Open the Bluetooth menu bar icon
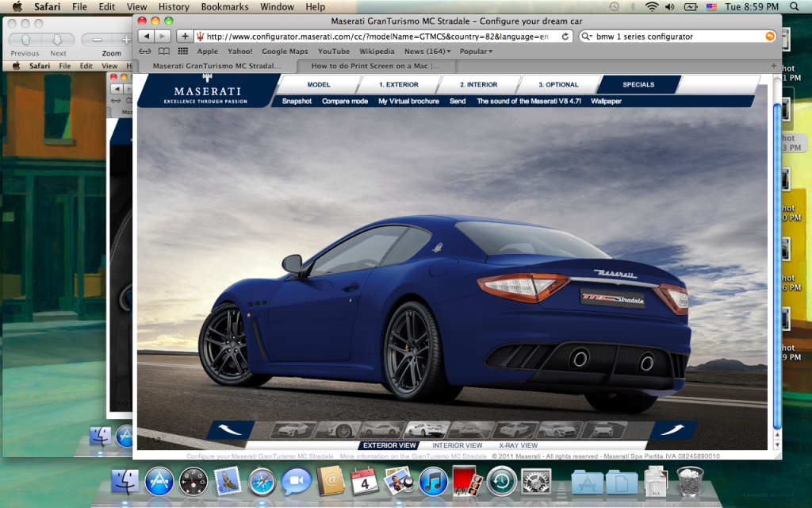 coord(633,6)
